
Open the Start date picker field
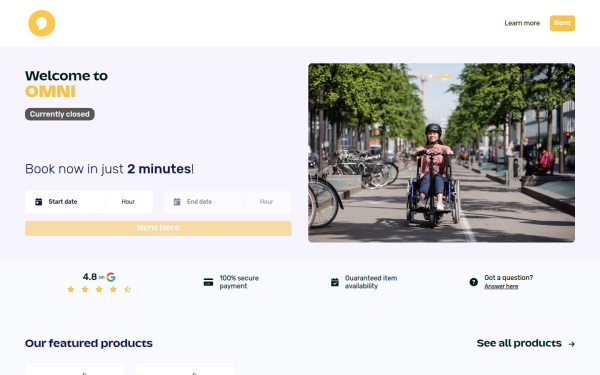(66, 202)
